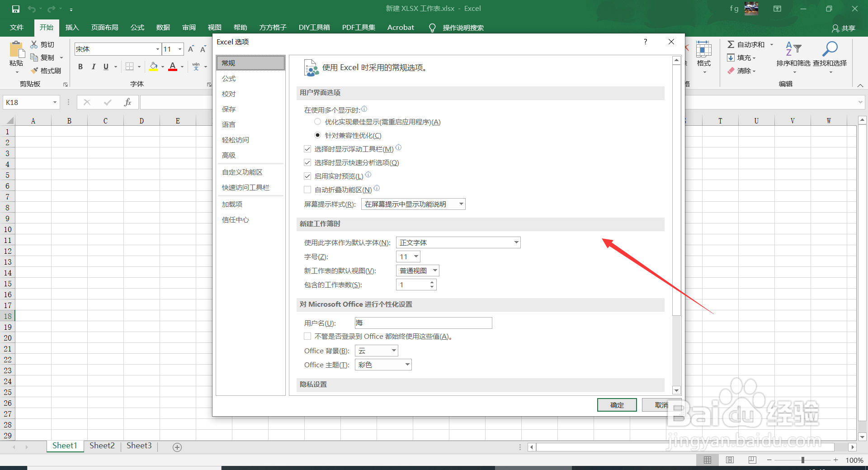Apply bold formatting

click(x=80, y=66)
